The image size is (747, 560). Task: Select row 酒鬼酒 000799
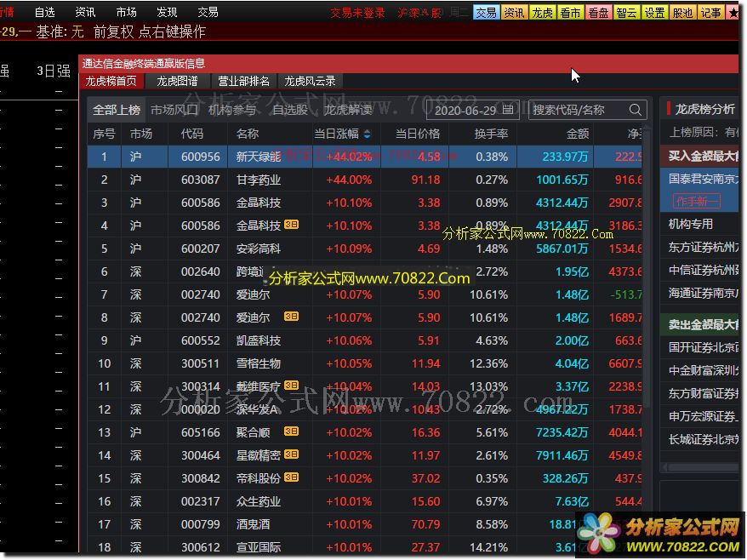(x=364, y=524)
